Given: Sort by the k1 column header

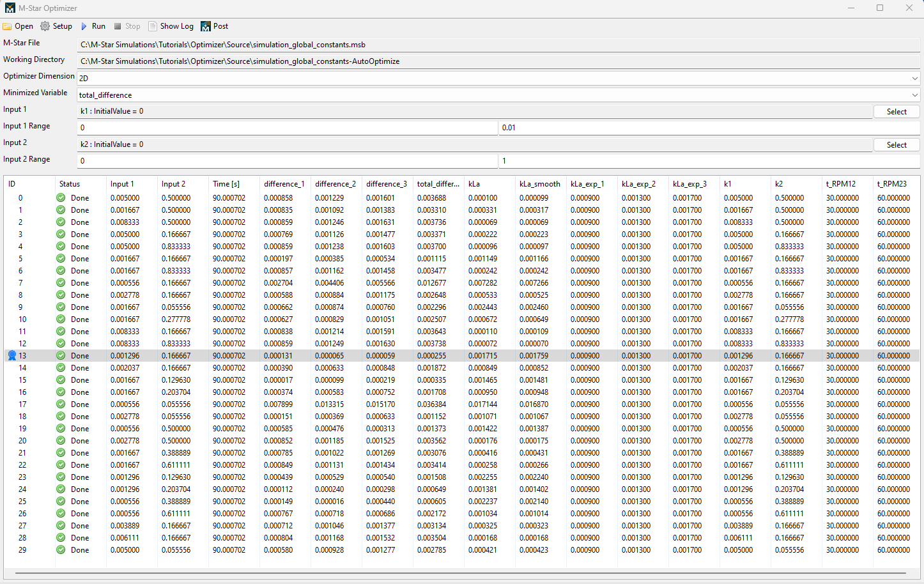Looking at the screenshot, I should tap(745, 184).
